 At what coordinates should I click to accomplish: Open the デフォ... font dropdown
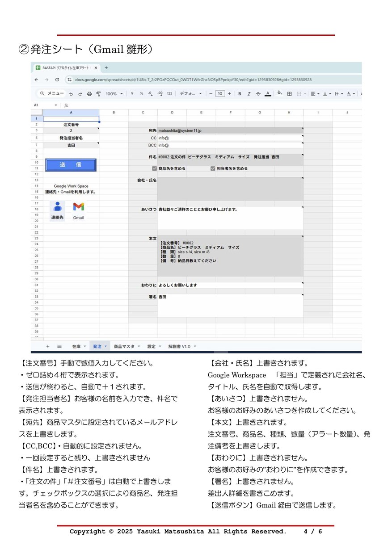[x=191, y=94]
